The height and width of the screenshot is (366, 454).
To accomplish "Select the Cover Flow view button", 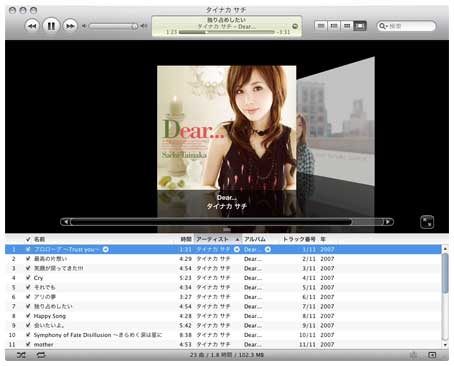I will [x=360, y=26].
